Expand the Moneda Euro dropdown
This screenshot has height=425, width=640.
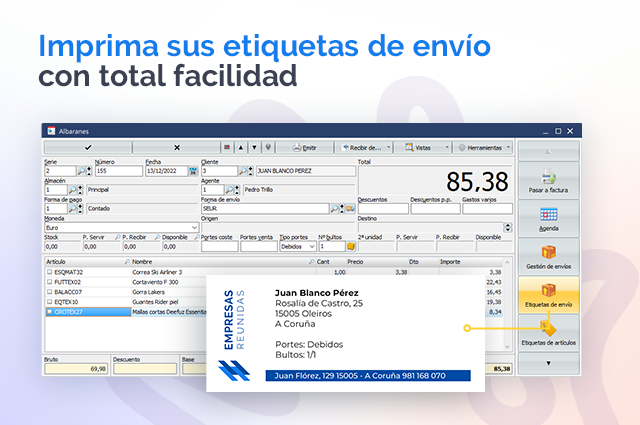(193, 227)
